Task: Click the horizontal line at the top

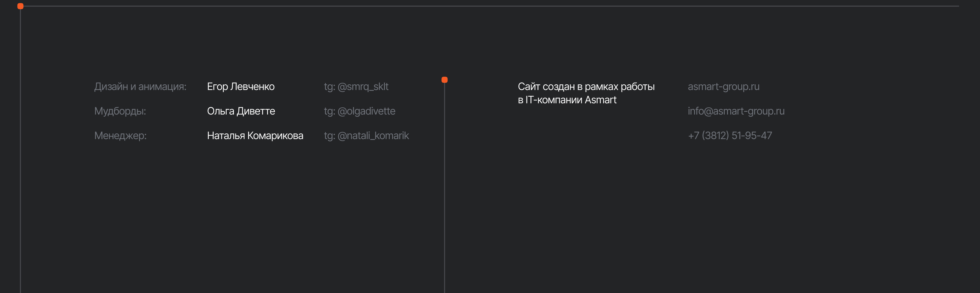Action: (495, 6)
